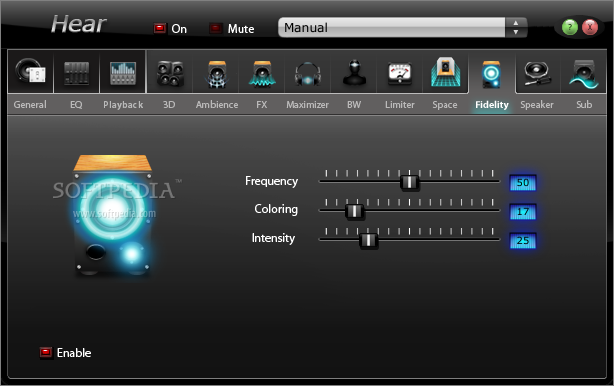Switch to the FX tab label
This screenshot has width=614, height=386.
click(262, 105)
